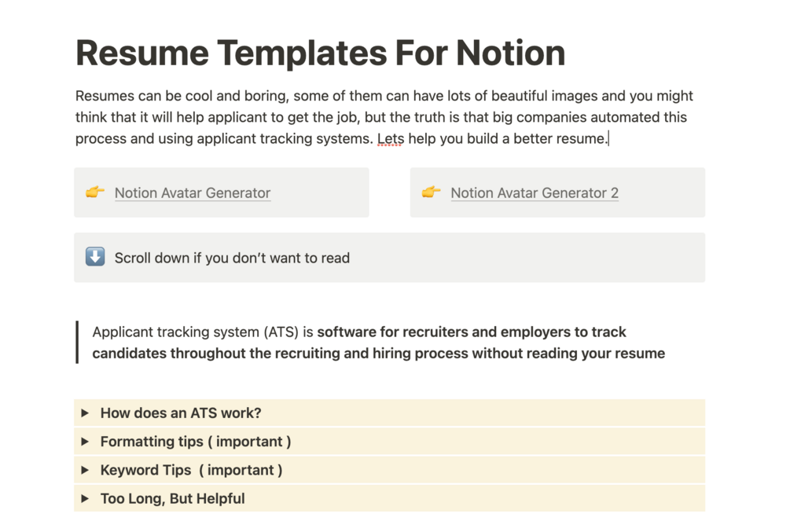Viewport: 790px width, 532px height.
Task: Click the page title 'Resume Templates For Notion'
Action: pyautogui.click(x=320, y=53)
